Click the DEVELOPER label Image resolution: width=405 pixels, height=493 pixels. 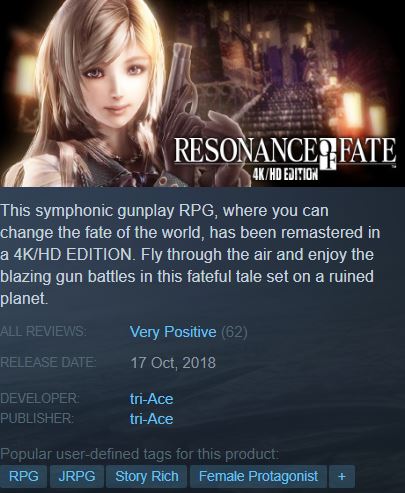tap(40, 398)
